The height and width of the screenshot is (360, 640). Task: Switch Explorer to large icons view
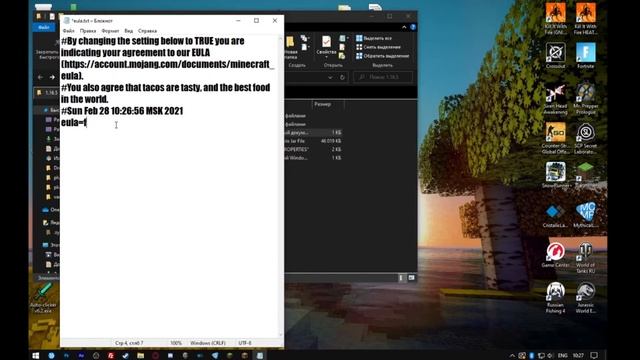coord(411,278)
